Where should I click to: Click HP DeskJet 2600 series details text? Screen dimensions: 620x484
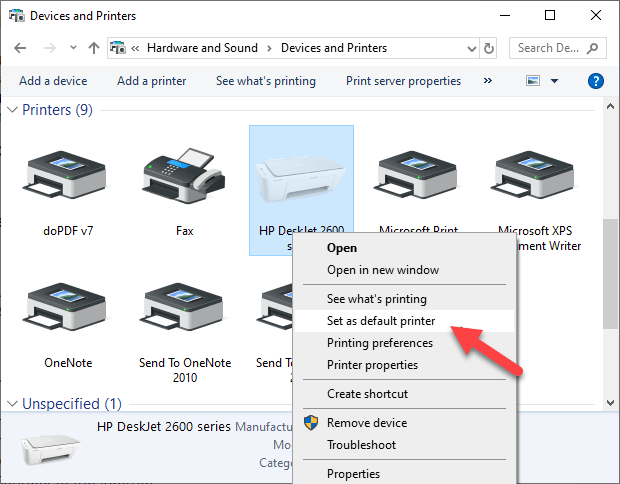tap(164, 427)
